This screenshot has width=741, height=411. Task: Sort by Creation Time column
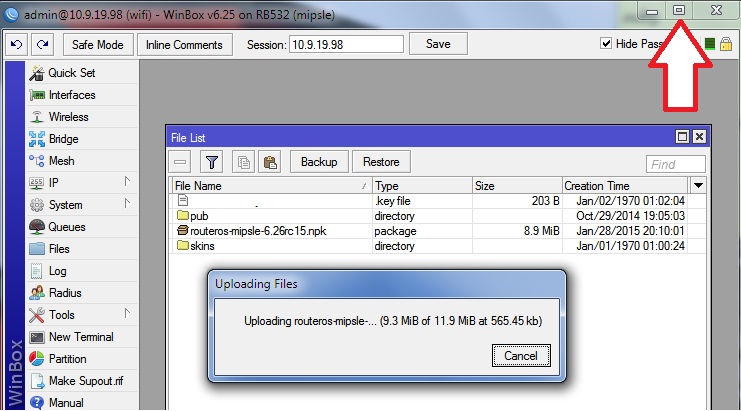point(625,186)
